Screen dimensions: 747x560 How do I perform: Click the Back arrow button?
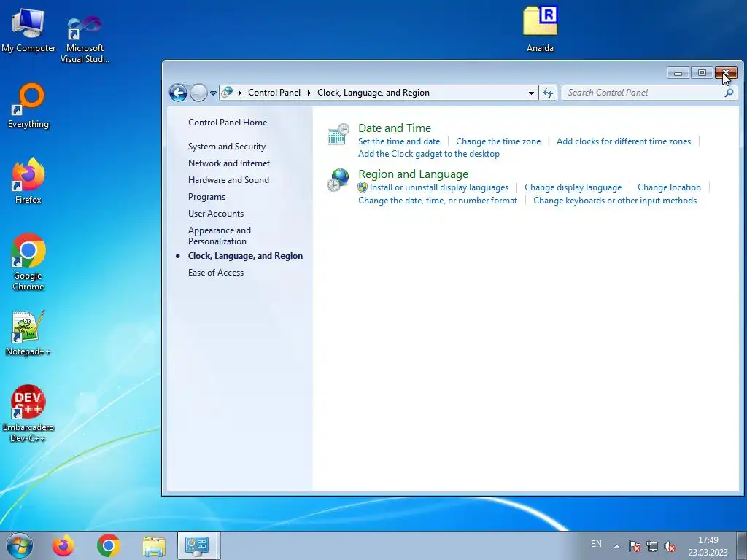[178, 93]
